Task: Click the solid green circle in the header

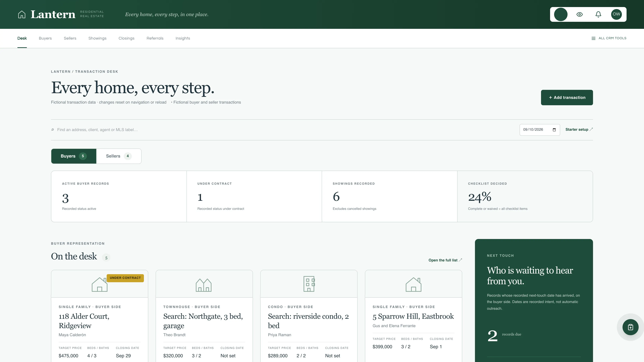Action: [560, 14]
